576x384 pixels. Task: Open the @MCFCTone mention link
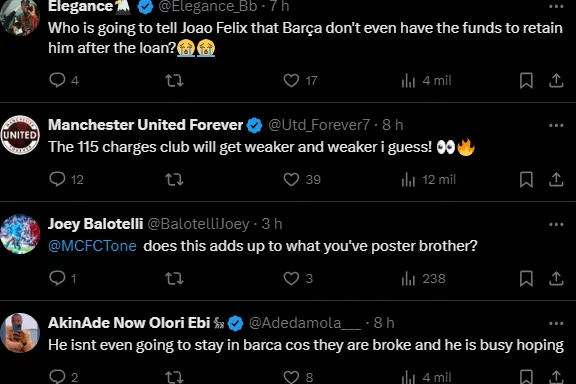(92, 246)
